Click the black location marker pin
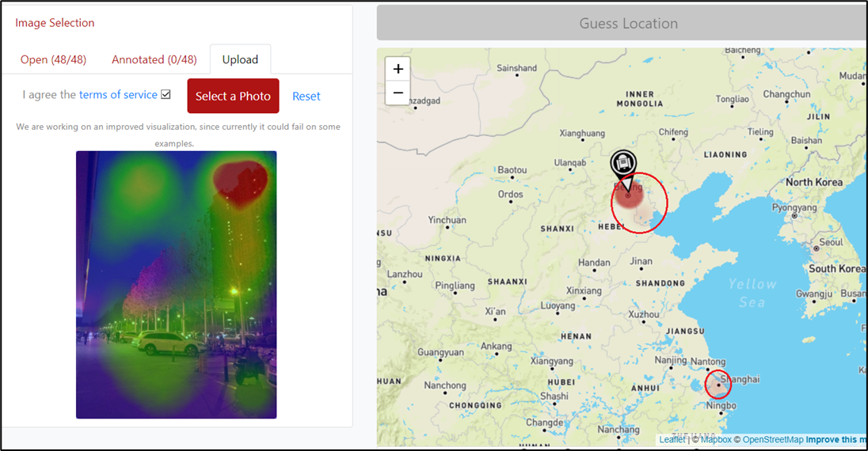The height and width of the screenshot is (451, 868). click(623, 165)
